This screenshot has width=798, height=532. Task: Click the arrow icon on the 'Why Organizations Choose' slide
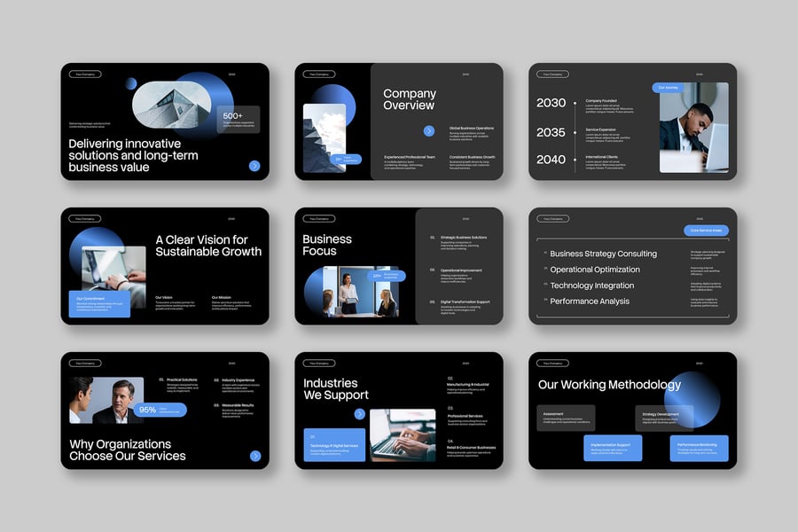click(255, 456)
